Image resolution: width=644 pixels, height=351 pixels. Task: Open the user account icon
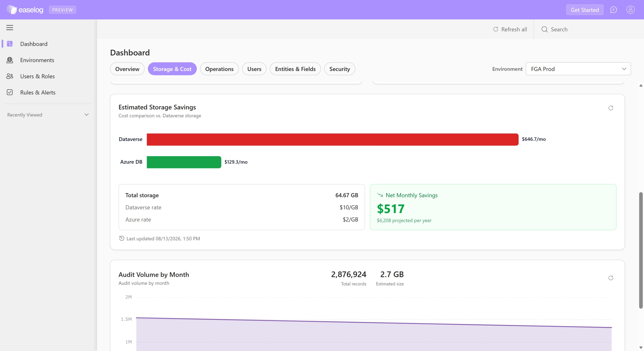(x=630, y=10)
